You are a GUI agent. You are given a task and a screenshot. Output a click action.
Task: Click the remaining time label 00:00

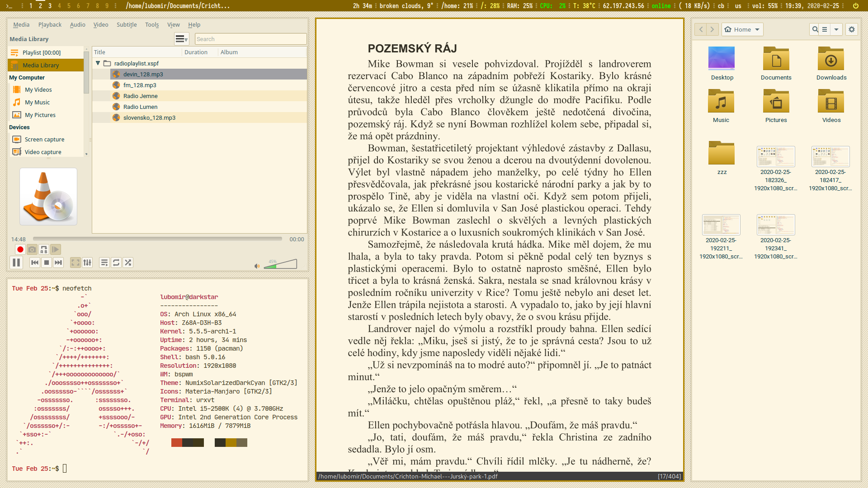(297, 239)
